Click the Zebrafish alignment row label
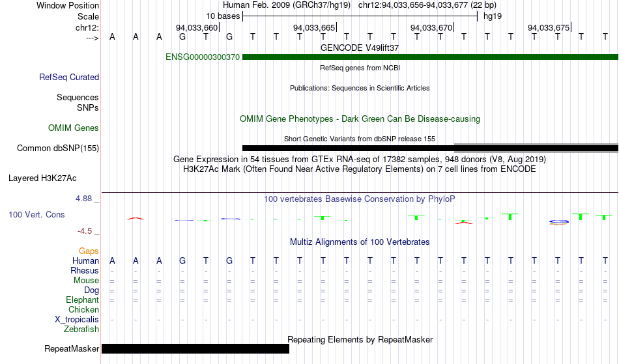 click(x=81, y=329)
